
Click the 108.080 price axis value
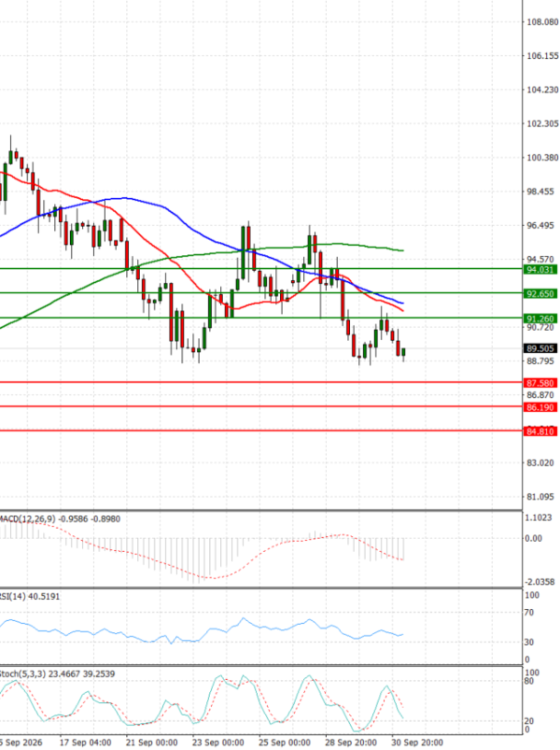click(x=542, y=22)
